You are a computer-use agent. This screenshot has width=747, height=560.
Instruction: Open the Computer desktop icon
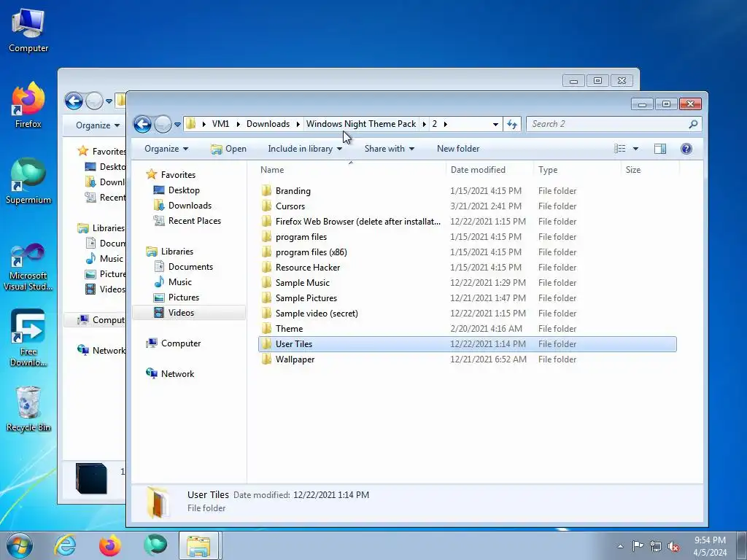[28, 30]
